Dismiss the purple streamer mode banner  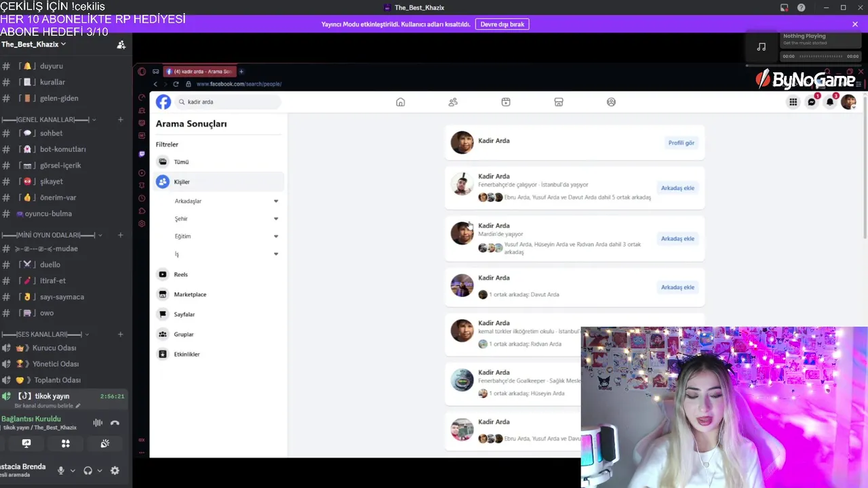coord(855,24)
